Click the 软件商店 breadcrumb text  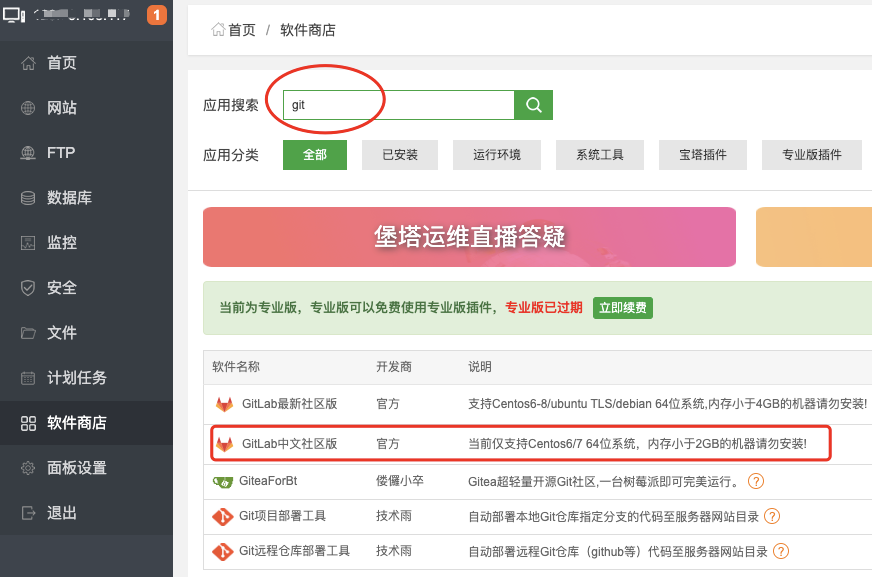308,30
